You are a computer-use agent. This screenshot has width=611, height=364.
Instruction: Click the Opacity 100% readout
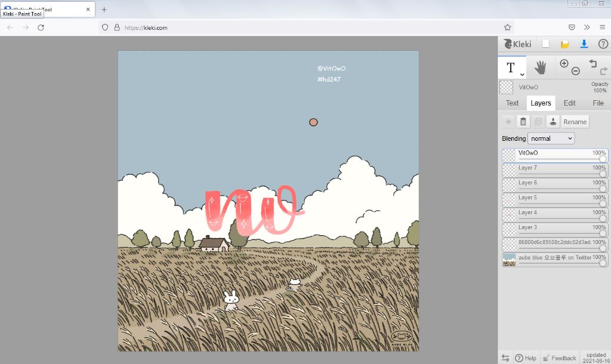pyautogui.click(x=599, y=87)
